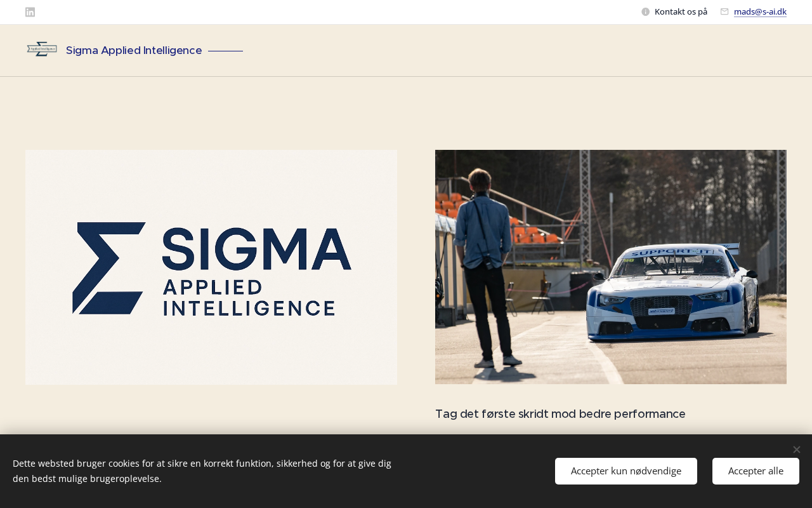Dismiss the cookie banner with the X
812x508 pixels.
[796, 450]
